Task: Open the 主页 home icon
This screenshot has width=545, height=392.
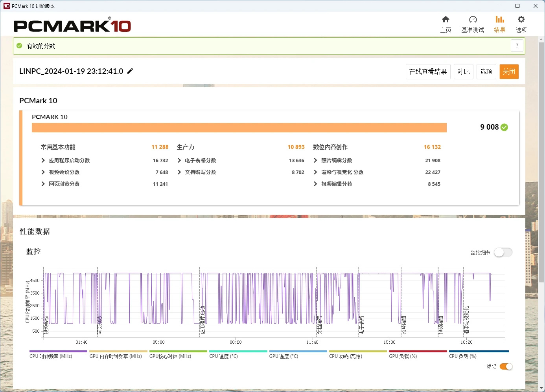Action: click(446, 19)
